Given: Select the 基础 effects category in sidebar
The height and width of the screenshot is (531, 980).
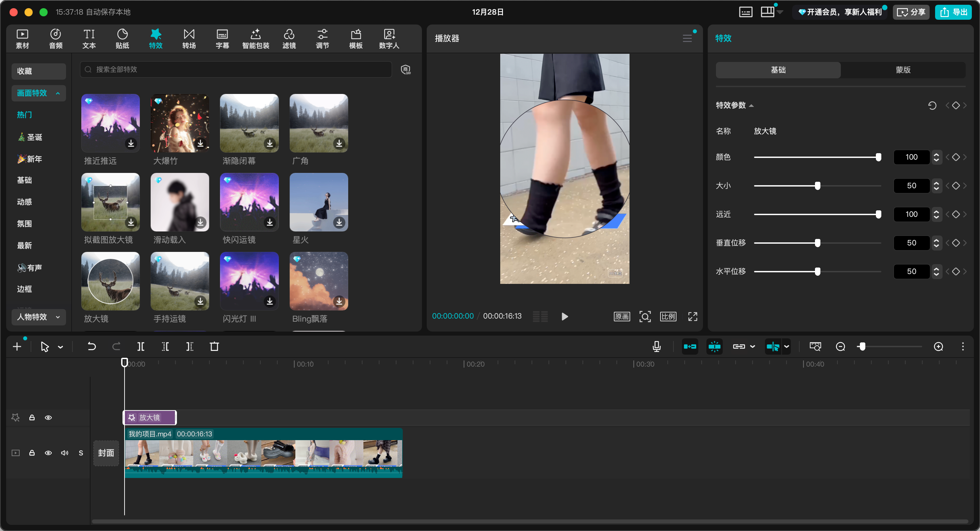Looking at the screenshot, I should 24,180.
